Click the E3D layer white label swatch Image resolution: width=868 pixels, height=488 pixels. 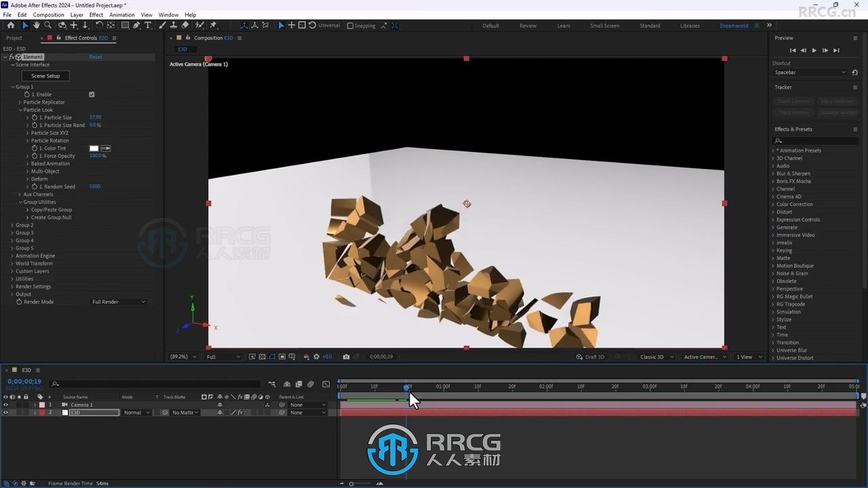coord(65,413)
